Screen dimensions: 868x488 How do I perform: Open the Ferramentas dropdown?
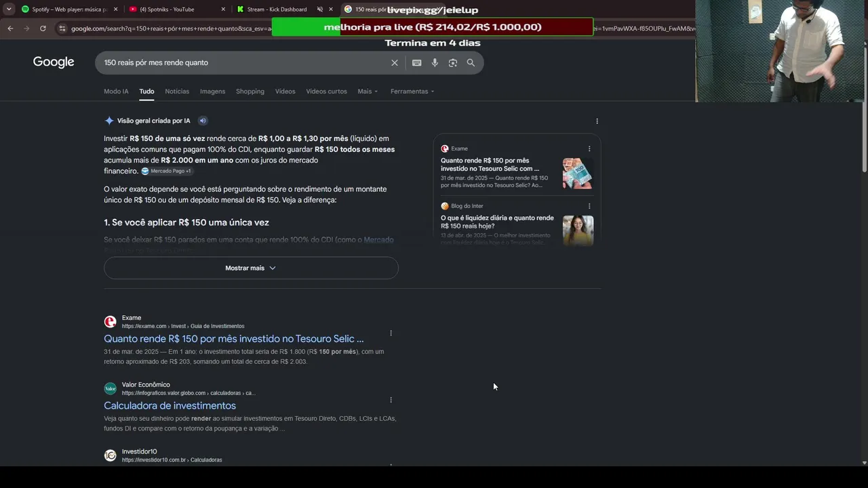(412, 91)
